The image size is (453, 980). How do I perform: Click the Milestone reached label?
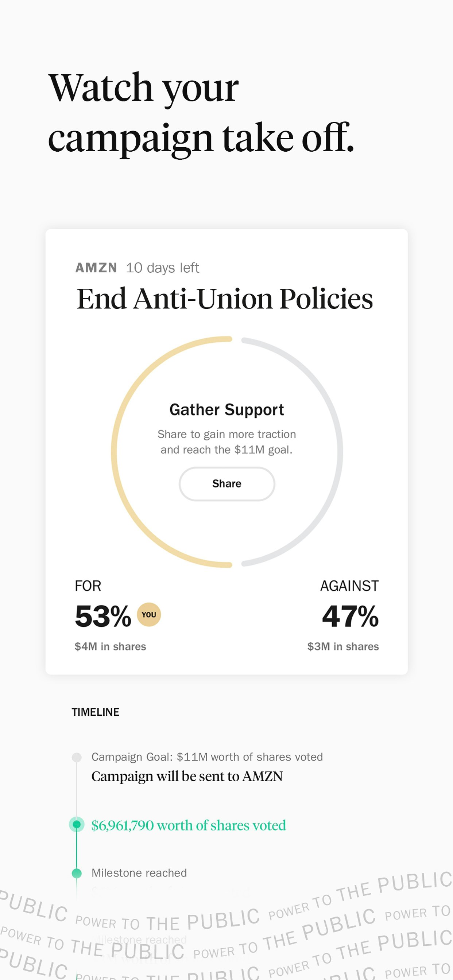point(139,873)
